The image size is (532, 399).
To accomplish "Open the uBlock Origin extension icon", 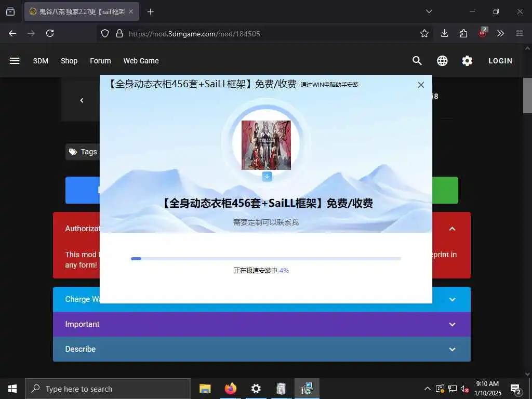I will pos(483,33).
